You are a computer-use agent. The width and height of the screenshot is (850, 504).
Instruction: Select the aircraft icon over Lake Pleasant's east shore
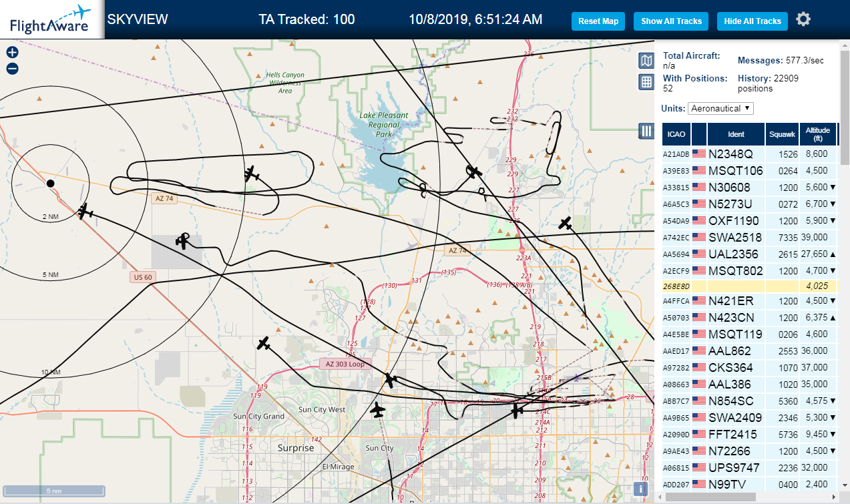(x=474, y=172)
